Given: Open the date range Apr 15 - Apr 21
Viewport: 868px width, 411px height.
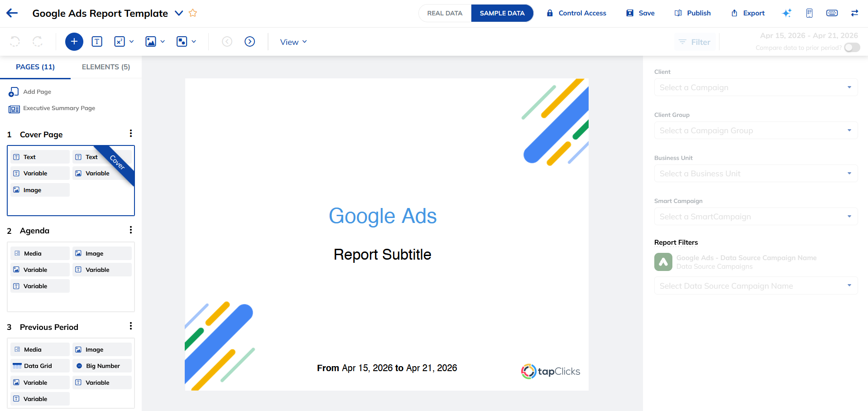Looking at the screenshot, I should [809, 35].
